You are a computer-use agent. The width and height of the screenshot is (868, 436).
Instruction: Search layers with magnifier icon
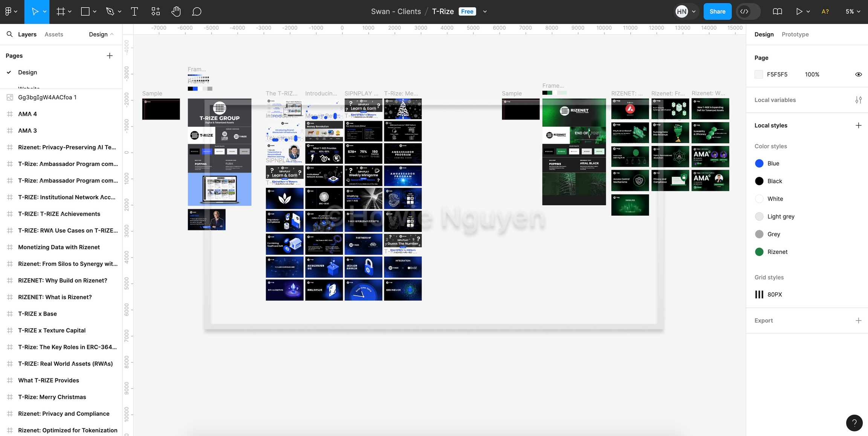pos(10,34)
